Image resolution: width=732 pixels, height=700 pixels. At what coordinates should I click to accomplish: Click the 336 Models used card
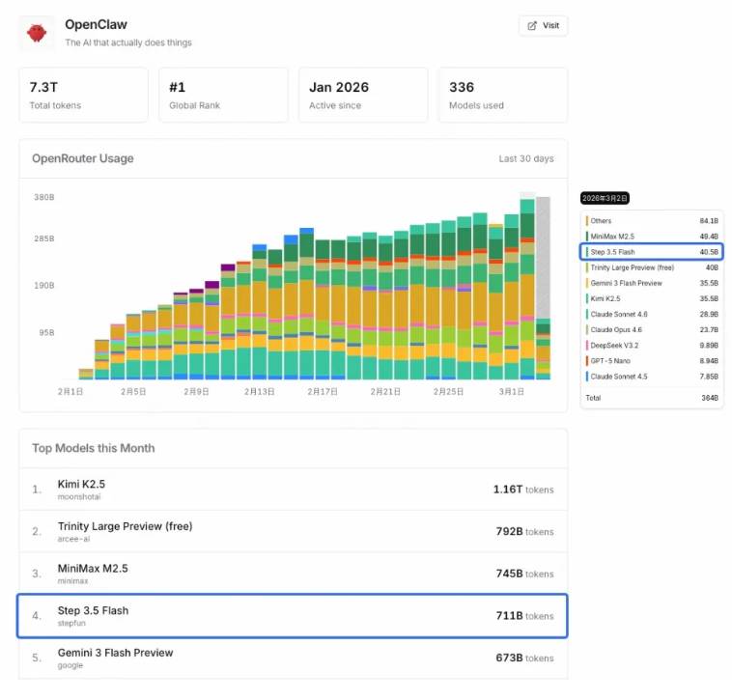tap(503, 96)
